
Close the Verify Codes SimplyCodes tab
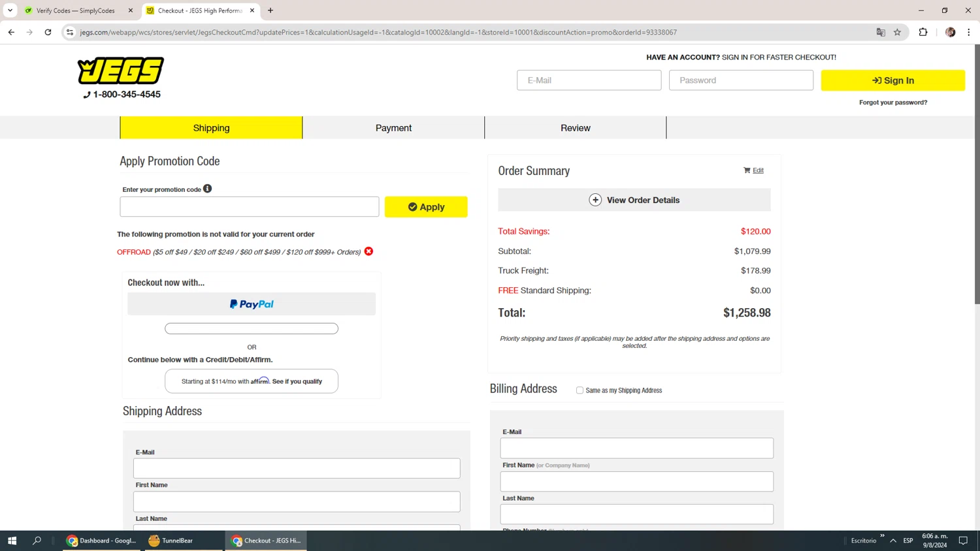pyautogui.click(x=131, y=10)
